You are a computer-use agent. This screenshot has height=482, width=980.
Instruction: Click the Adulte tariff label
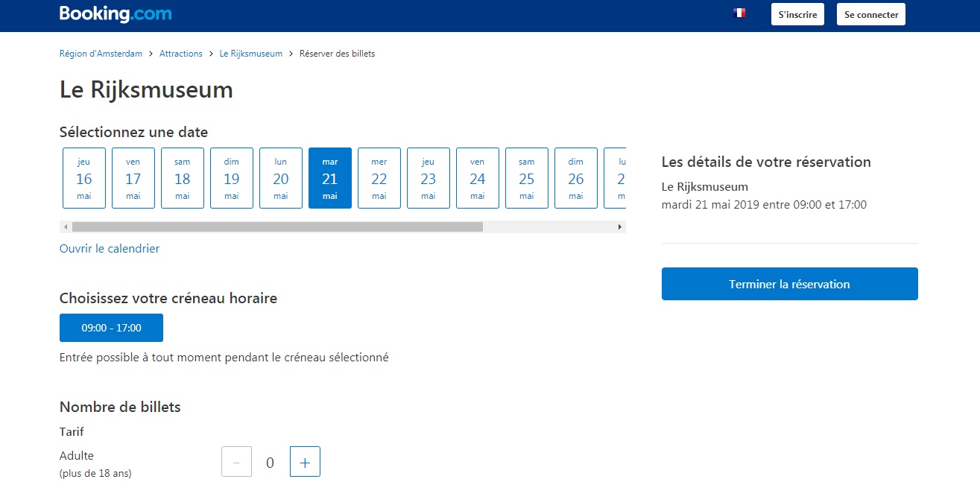[x=77, y=456]
